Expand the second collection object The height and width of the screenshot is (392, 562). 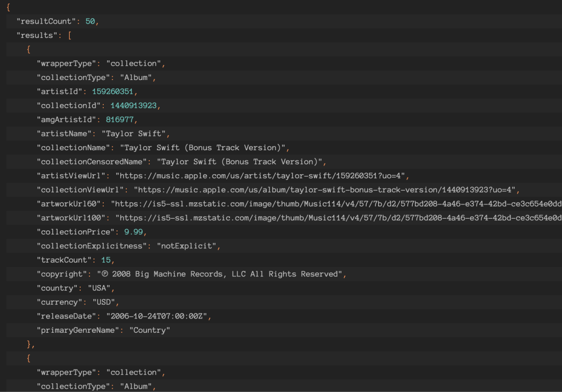(27, 358)
